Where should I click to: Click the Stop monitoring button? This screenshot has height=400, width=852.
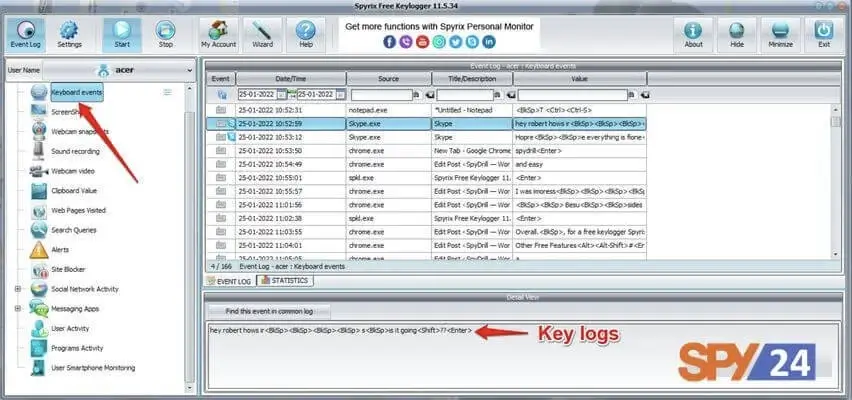coord(166,35)
